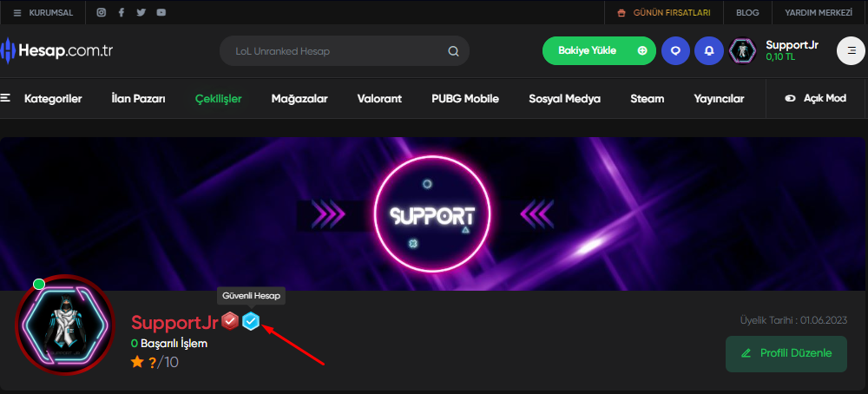The width and height of the screenshot is (868, 394).
Task: Click the Bakiye Yükle button
Action: point(599,51)
